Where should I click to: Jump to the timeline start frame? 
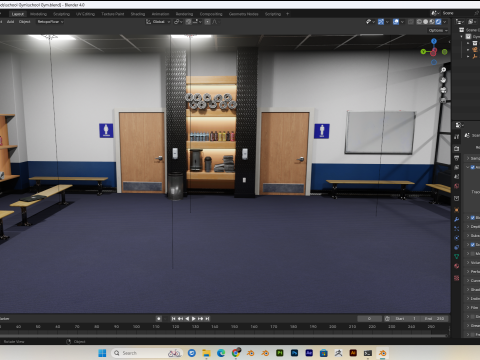[x=173, y=319]
